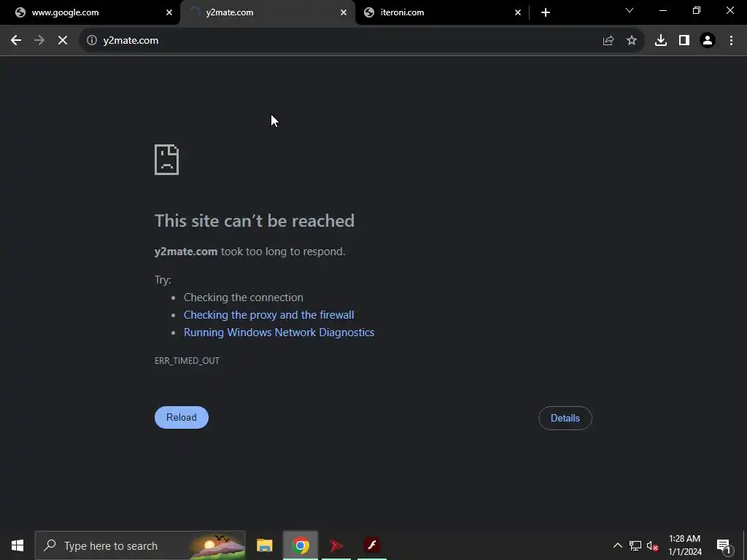This screenshot has width=747, height=560.
Task: Open File Explorer from the taskbar
Action: (264, 545)
